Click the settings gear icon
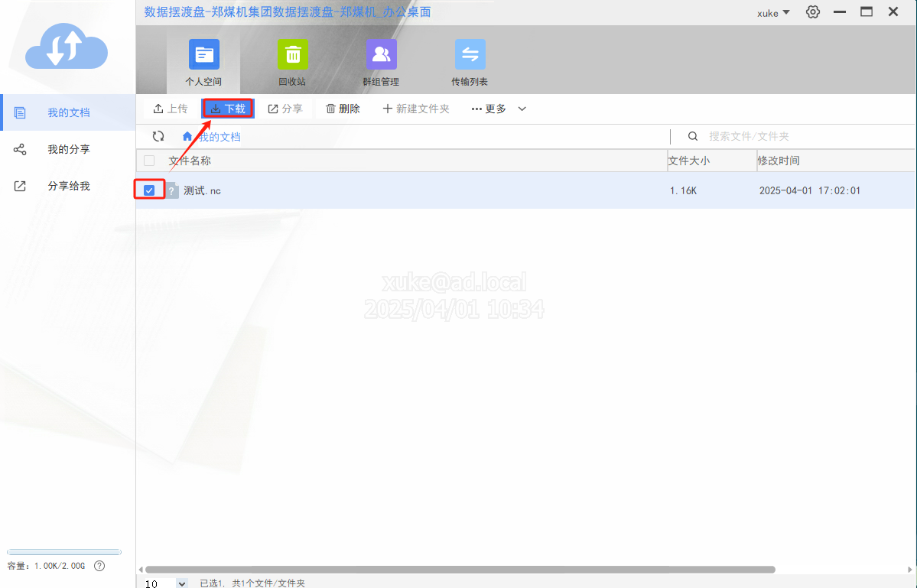Viewport: 917px width, 588px height. 813,12
